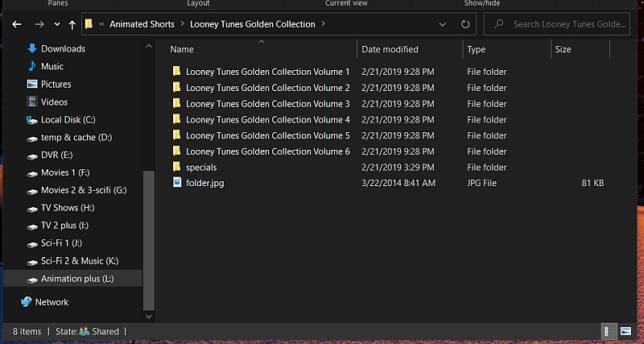Expand hidden path with double chevron
This screenshot has height=344, width=644.
click(x=101, y=24)
